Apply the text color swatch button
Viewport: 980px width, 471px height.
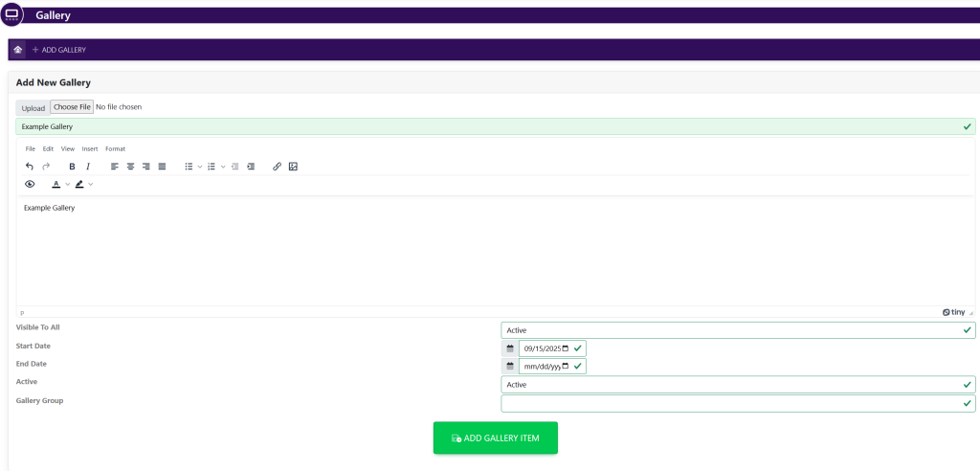coord(56,184)
